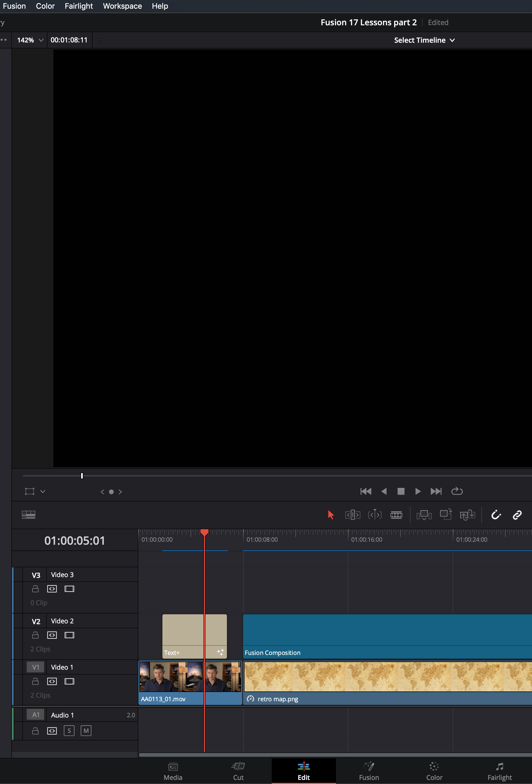Select the Fusion Composition clip
The width and height of the screenshot is (532, 784).
point(387,636)
